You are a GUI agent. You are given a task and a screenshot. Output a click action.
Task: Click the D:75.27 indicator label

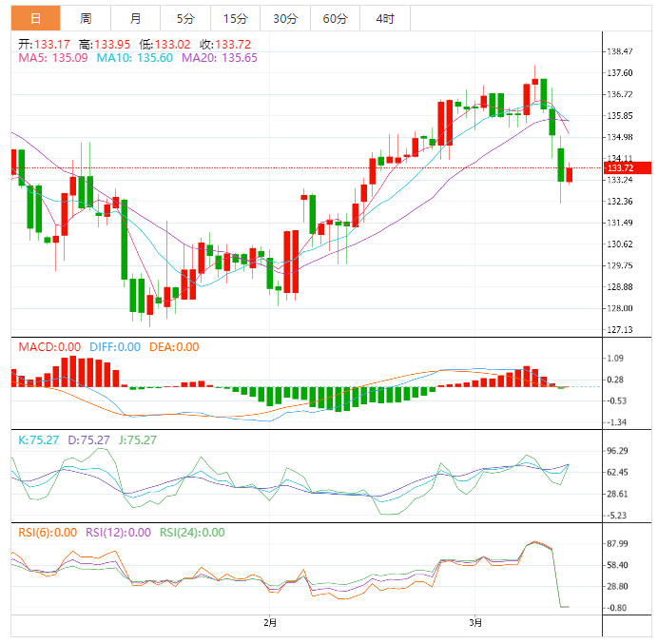(x=88, y=440)
